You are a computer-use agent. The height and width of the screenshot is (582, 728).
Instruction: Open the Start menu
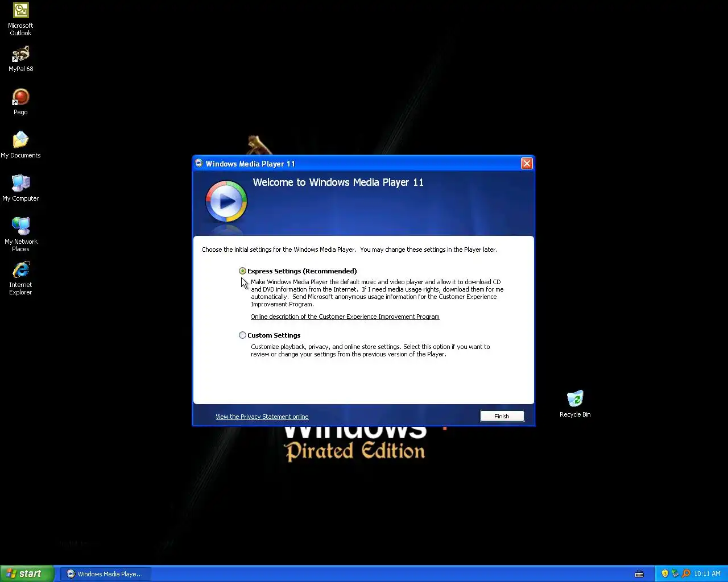pyautogui.click(x=27, y=573)
